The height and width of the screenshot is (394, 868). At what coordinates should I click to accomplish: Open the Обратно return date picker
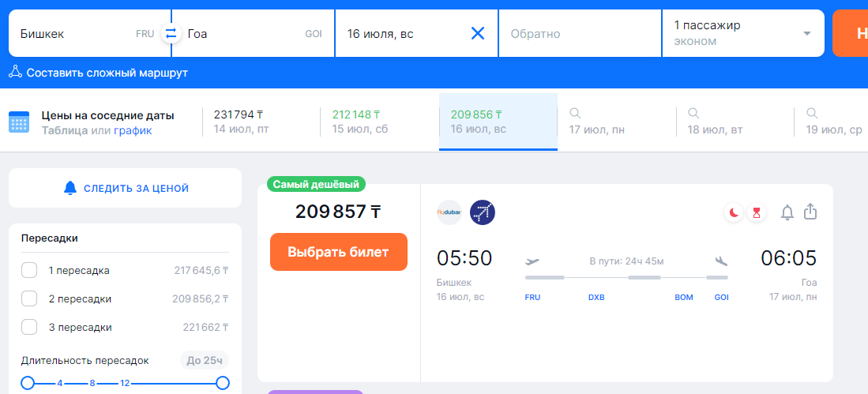click(579, 34)
